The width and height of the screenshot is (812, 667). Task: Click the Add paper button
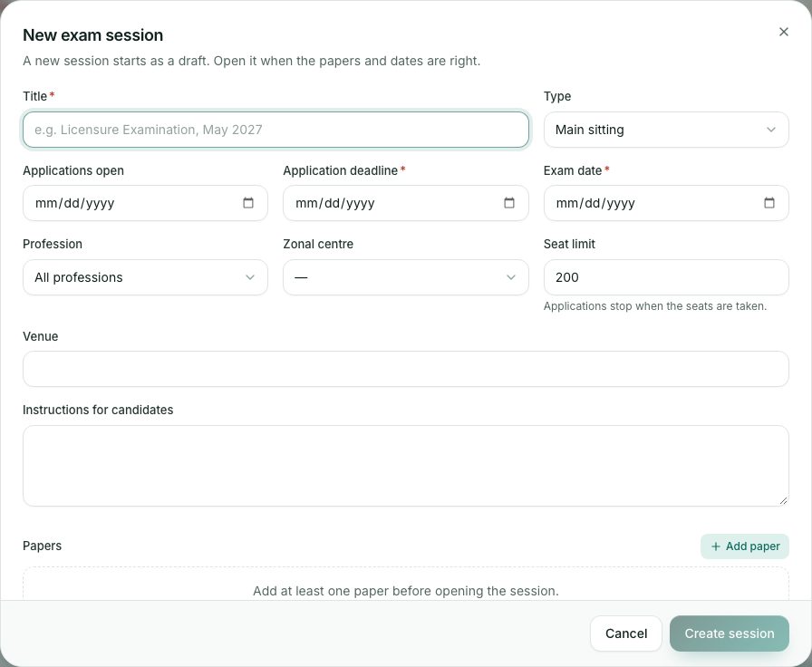pos(745,546)
